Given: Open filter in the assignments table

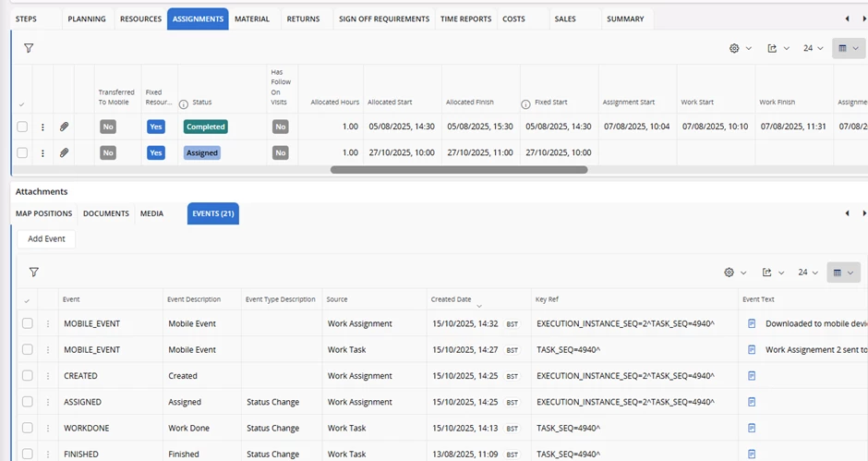Looking at the screenshot, I should pyautogui.click(x=29, y=48).
